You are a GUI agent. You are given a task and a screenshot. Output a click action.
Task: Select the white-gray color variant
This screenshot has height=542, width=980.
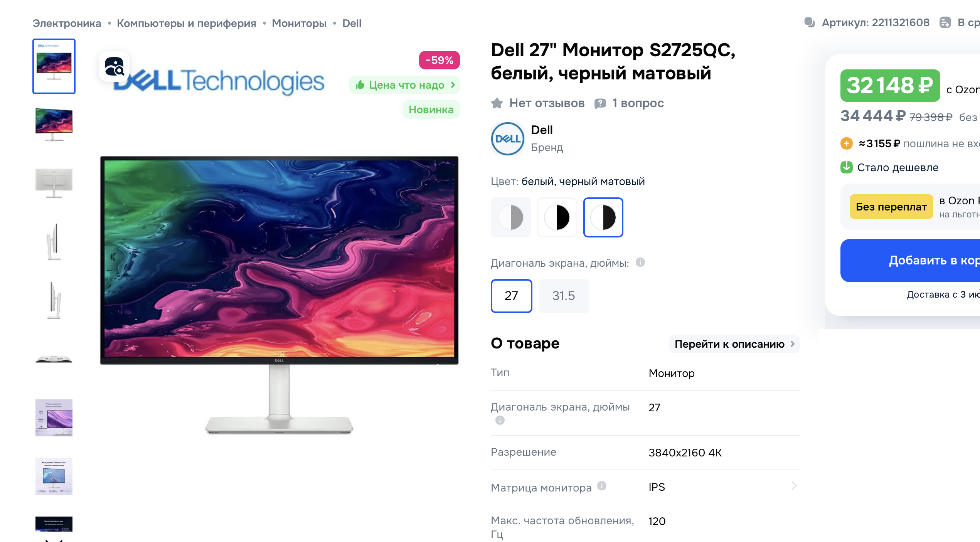click(x=510, y=217)
